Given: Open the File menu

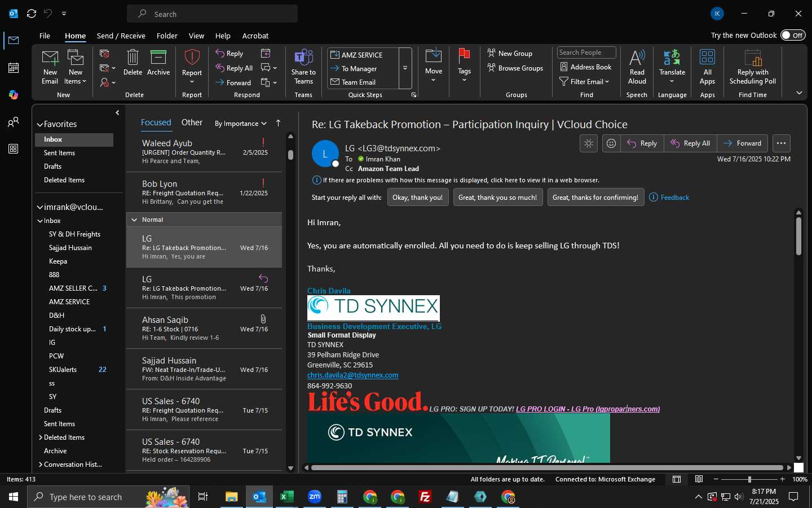Looking at the screenshot, I should (45, 36).
